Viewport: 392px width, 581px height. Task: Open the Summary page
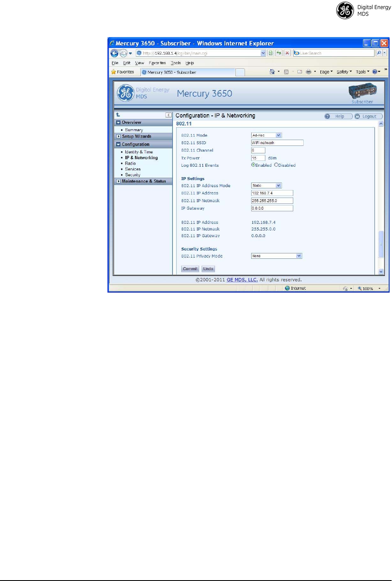point(134,130)
